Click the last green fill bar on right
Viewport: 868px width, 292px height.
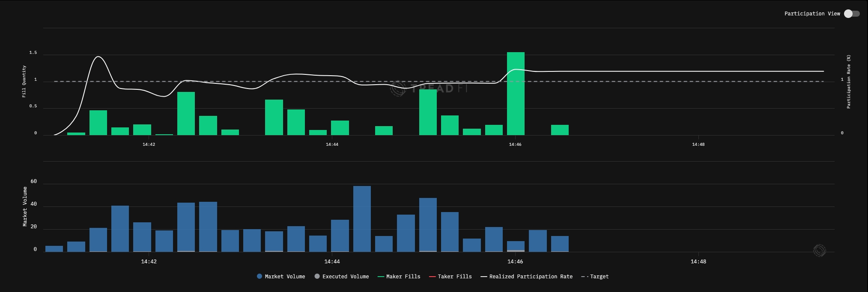tap(560, 130)
